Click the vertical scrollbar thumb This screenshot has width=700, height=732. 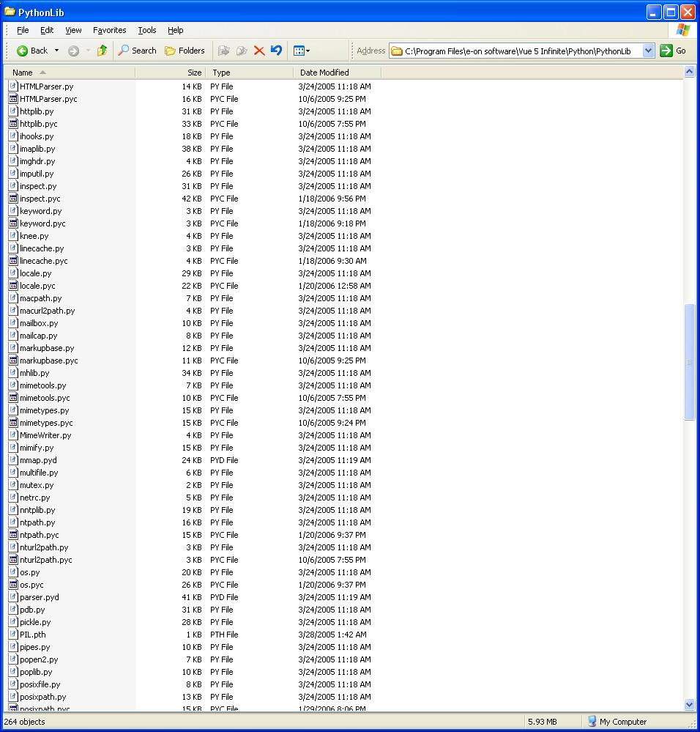click(x=689, y=362)
